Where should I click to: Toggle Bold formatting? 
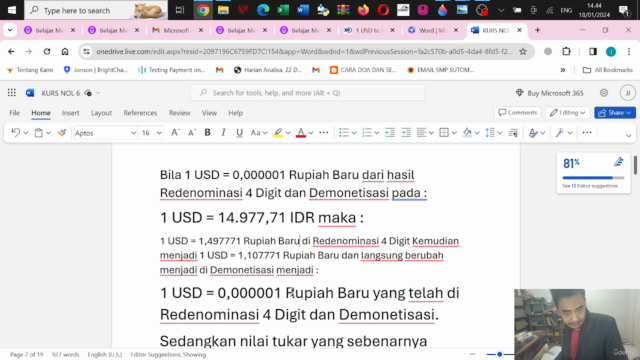pos(207,133)
